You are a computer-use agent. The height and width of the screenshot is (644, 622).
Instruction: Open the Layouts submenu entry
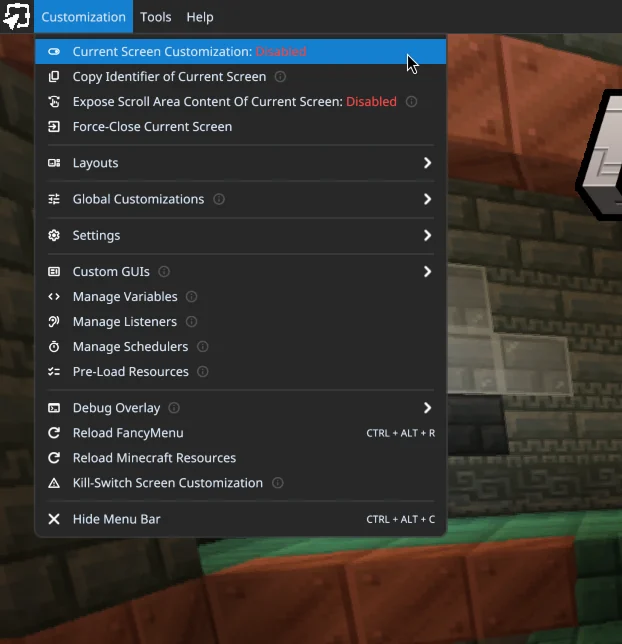tap(241, 163)
